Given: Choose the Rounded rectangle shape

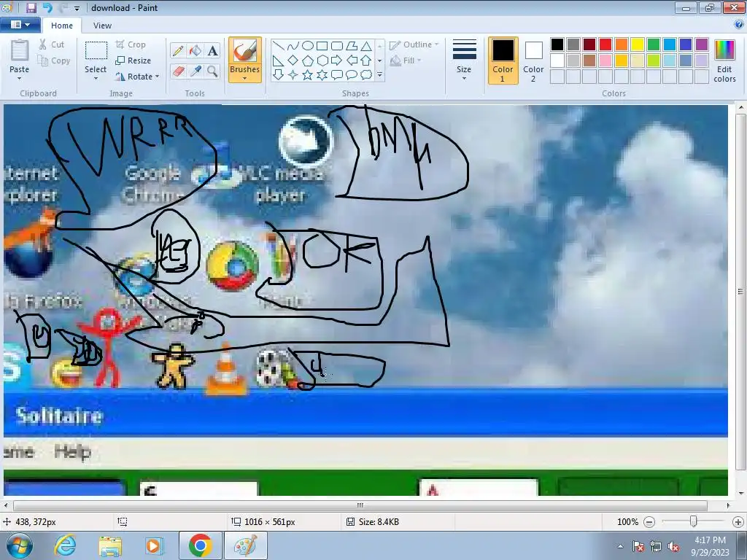Looking at the screenshot, I should pyautogui.click(x=337, y=46).
